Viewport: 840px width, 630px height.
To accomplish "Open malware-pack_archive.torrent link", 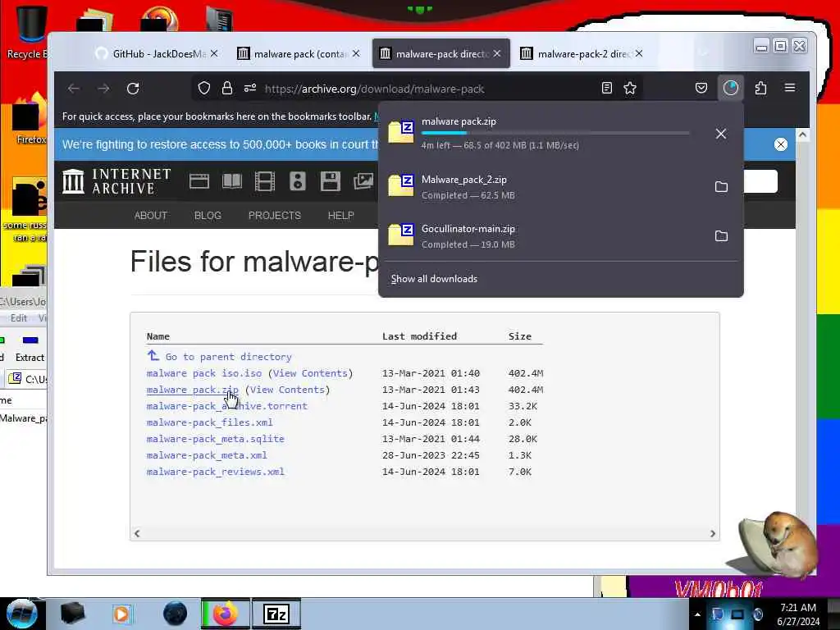I will point(227,406).
